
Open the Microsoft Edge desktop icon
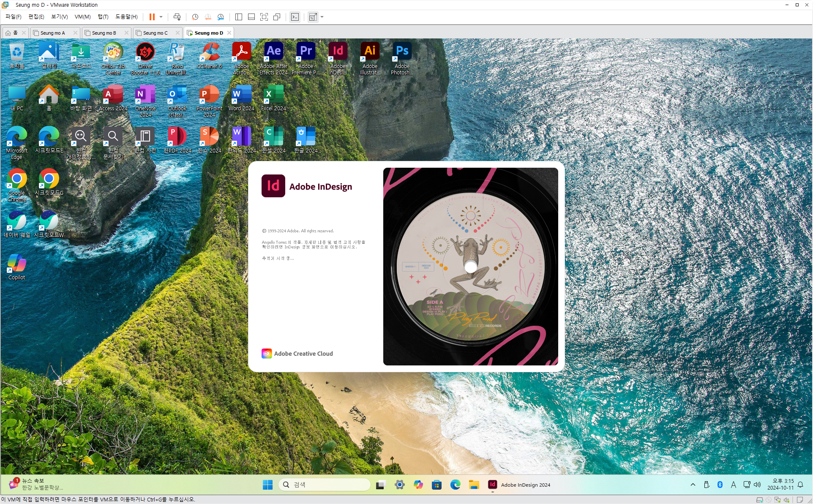click(16, 143)
